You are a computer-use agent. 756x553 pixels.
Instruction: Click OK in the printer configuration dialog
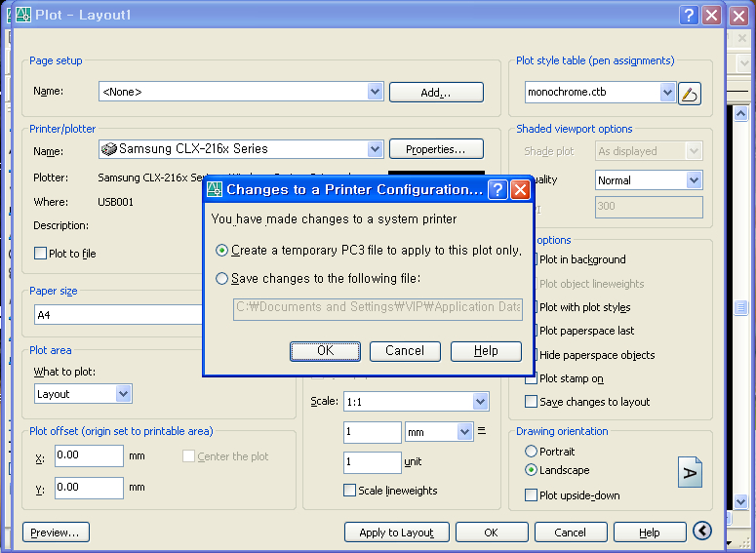[325, 351]
